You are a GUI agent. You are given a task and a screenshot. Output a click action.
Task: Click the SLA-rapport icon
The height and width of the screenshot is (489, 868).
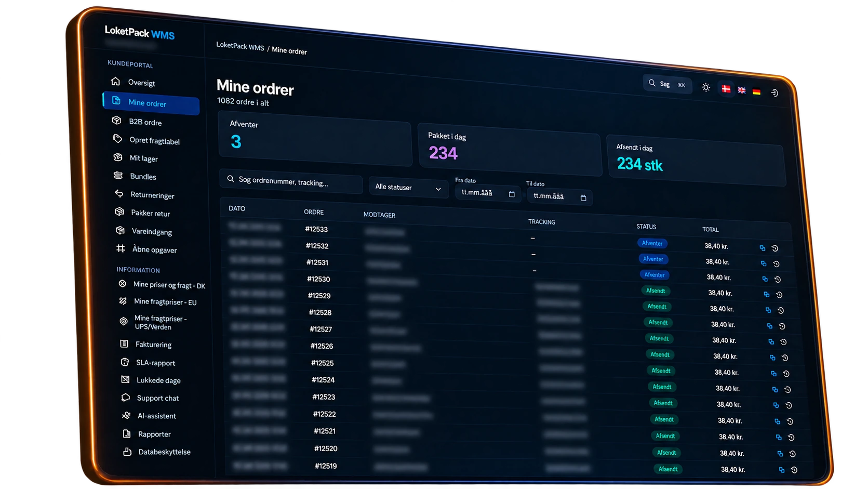point(125,362)
